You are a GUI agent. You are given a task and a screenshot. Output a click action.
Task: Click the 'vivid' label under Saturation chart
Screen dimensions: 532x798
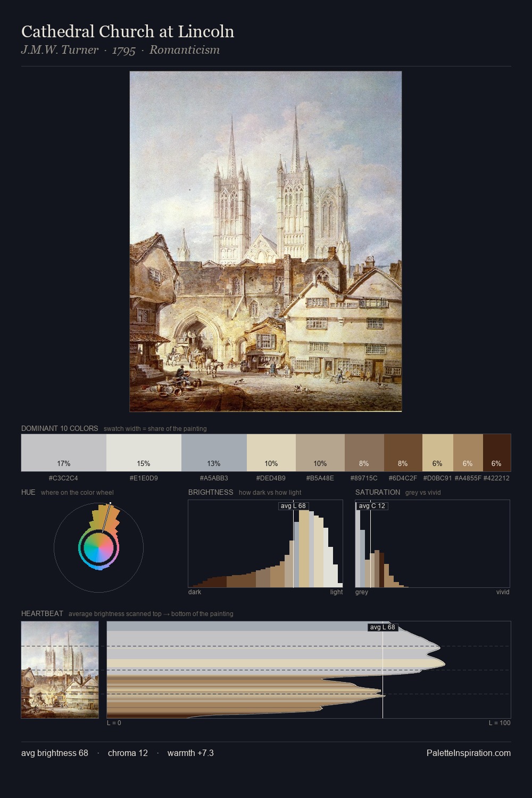[503, 592]
